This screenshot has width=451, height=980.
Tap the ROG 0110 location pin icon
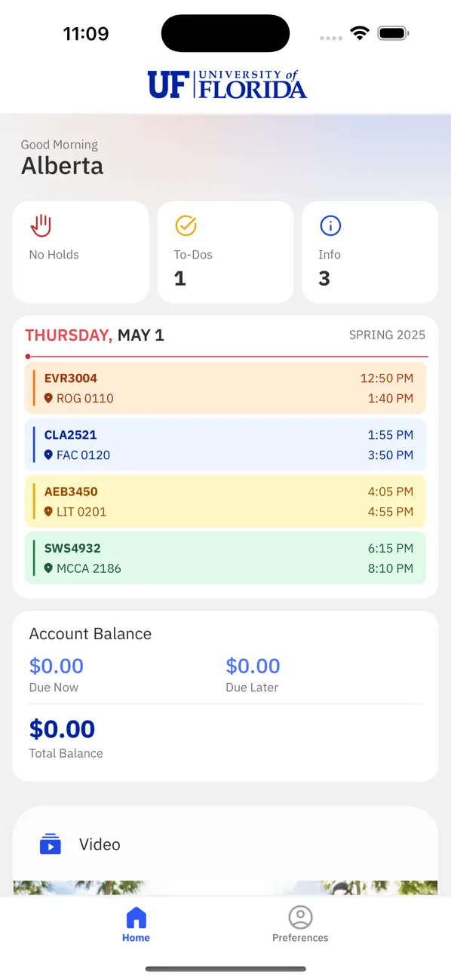[x=49, y=398]
